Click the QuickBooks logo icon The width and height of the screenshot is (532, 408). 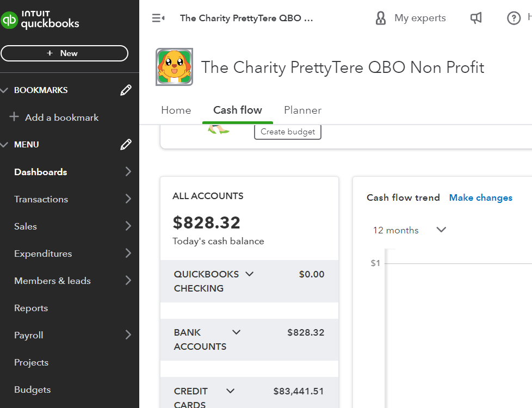[x=10, y=21]
